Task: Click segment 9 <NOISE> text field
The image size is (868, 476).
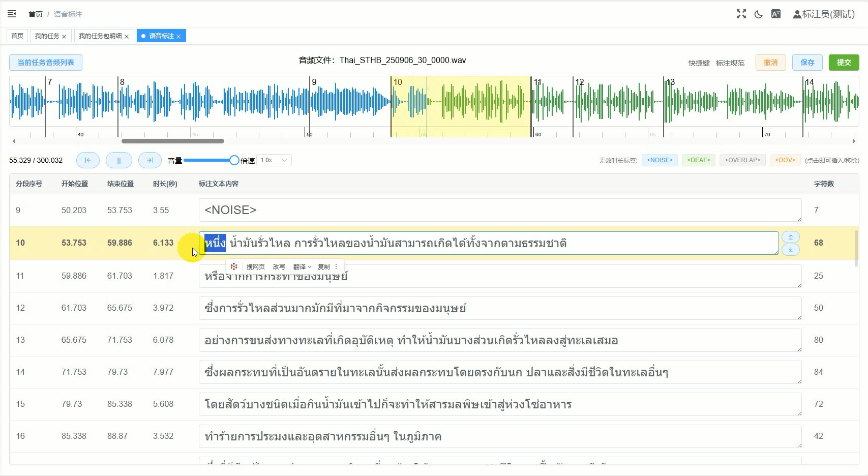Action: tap(500, 210)
